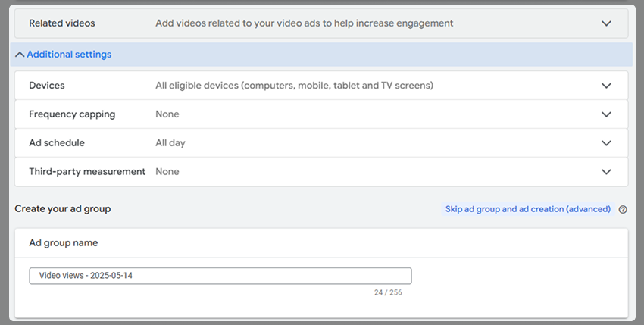Collapse the Additional settings section
Screen dimensions: 644x325
pyautogui.click(x=20, y=55)
